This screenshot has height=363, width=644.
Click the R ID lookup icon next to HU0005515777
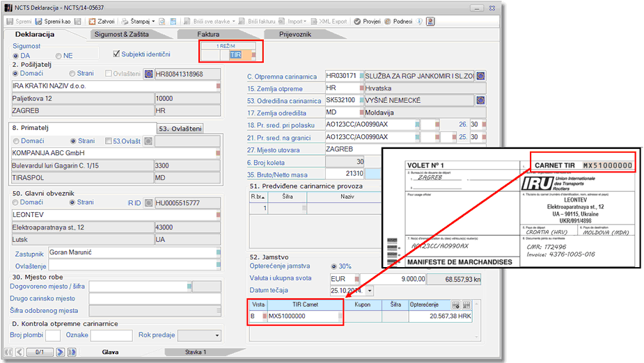149,202
